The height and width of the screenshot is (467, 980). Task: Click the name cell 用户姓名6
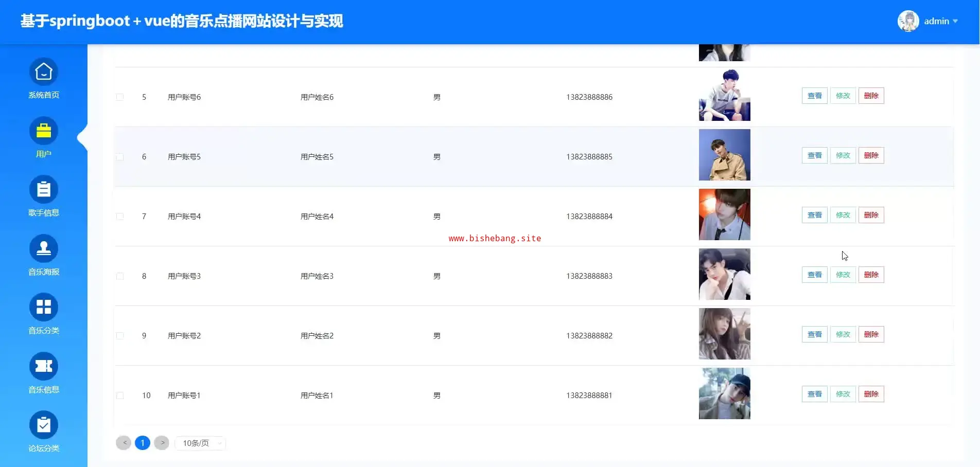(x=317, y=97)
